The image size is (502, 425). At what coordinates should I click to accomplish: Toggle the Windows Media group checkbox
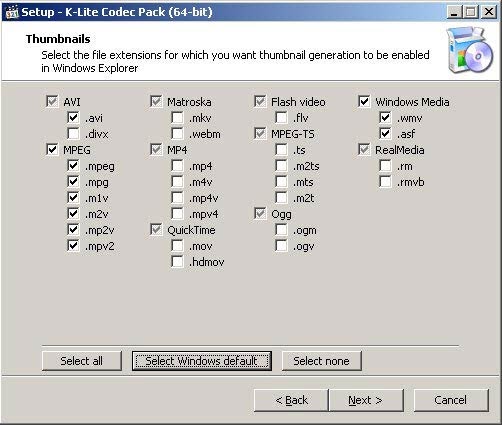(364, 101)
